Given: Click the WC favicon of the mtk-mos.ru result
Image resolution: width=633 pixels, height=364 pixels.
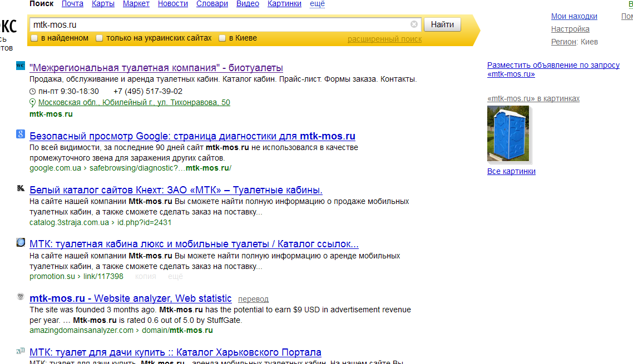Looking at the screenshot, I should pos(21,66).
